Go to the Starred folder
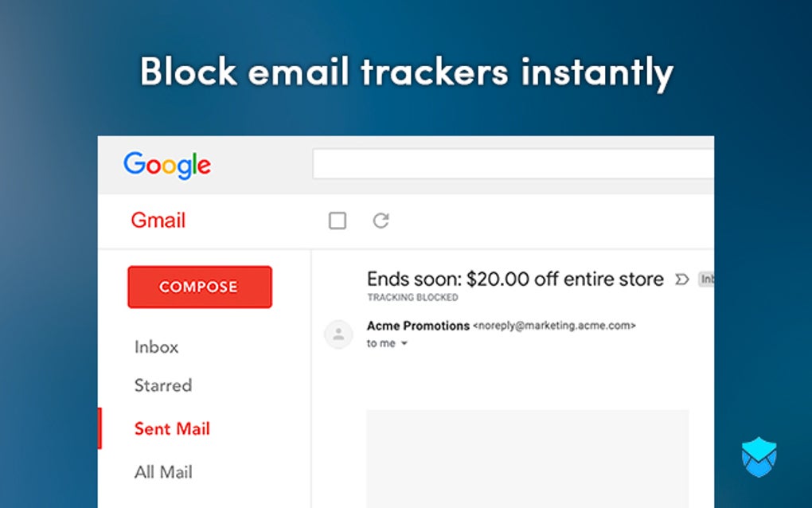The height and width of the screenshot is (508, 812). [163, 385]
